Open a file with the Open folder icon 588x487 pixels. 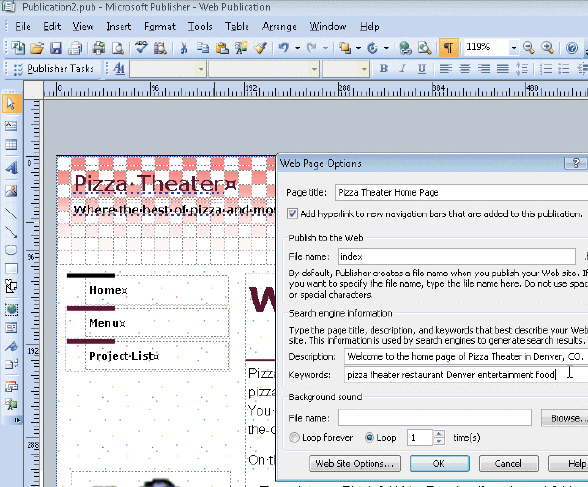[x=37, y=48]
